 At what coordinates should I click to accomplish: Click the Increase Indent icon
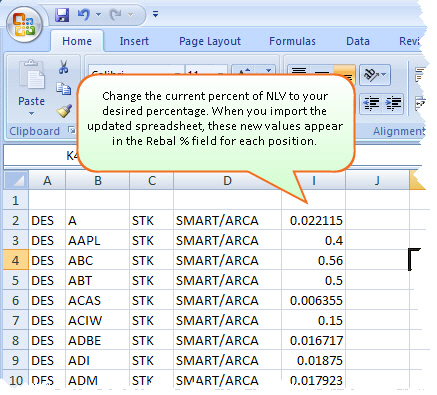point(393,103)
